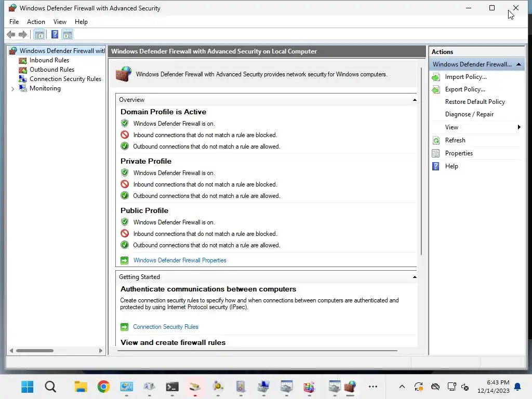Open notifications bell in system tray

[x=518, y=387]
